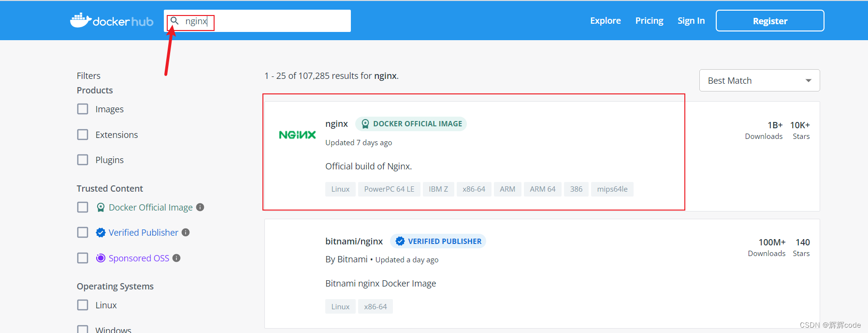The height and width of the screenshot is (333, 868).
Task: Check the Sponsored OSS filter
Action: point(83,258)
